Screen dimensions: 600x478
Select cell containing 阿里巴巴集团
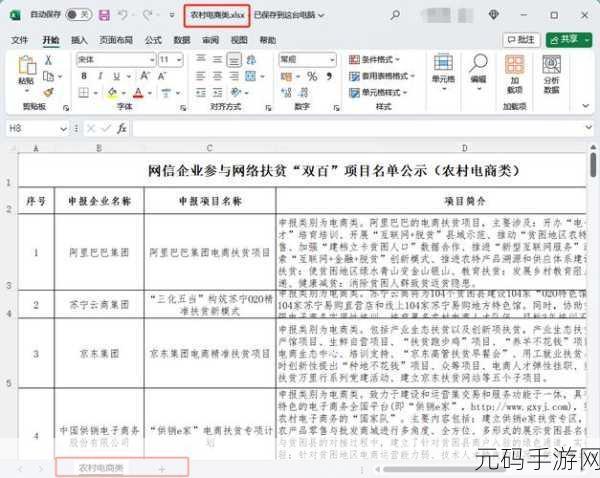99,253
